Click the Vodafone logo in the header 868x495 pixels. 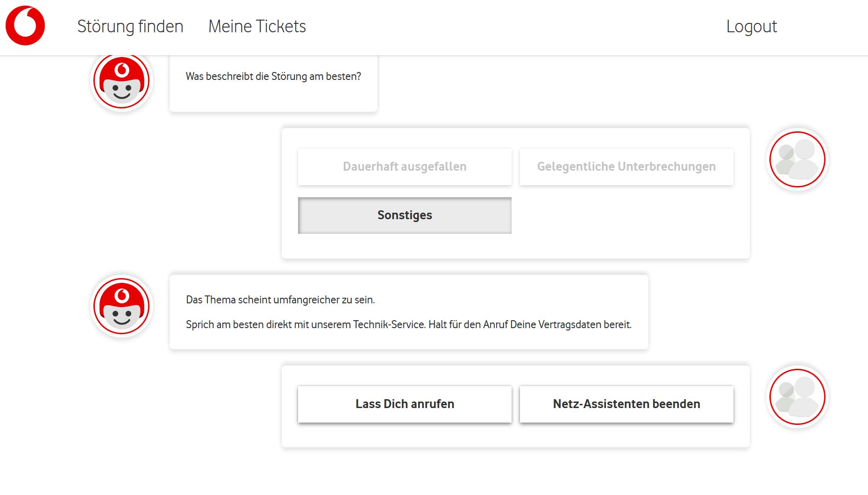[x=25, y=26]
